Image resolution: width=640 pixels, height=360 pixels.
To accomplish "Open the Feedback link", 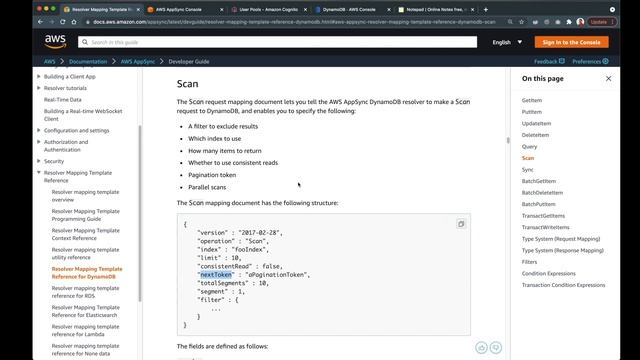I will 549,61.
